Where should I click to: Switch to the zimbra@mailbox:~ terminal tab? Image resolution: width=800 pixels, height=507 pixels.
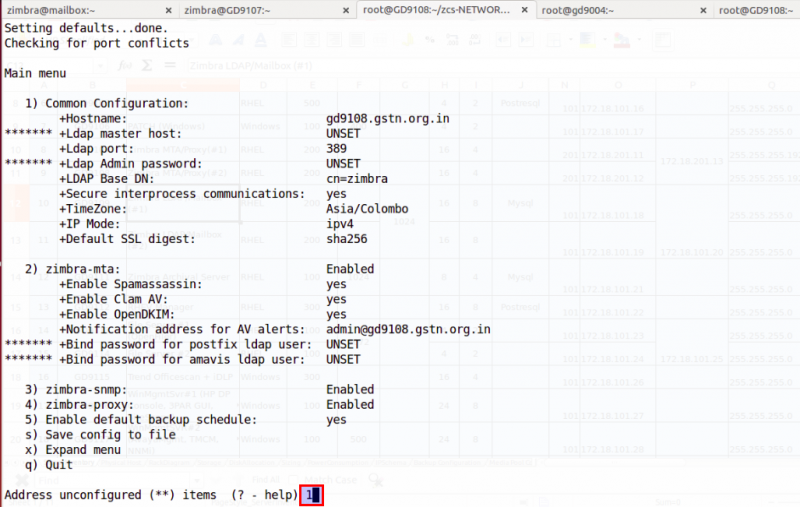click(51, 10)
